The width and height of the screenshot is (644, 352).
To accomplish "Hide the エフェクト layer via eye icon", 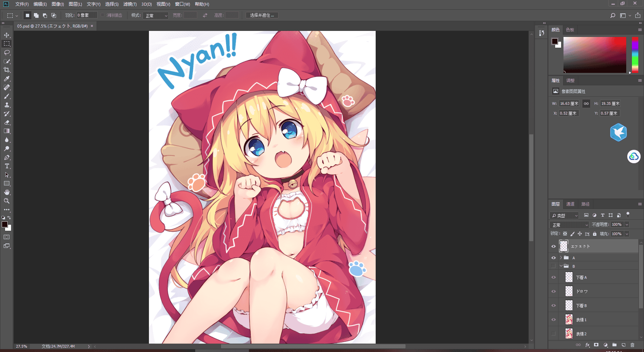I will 553,246.
